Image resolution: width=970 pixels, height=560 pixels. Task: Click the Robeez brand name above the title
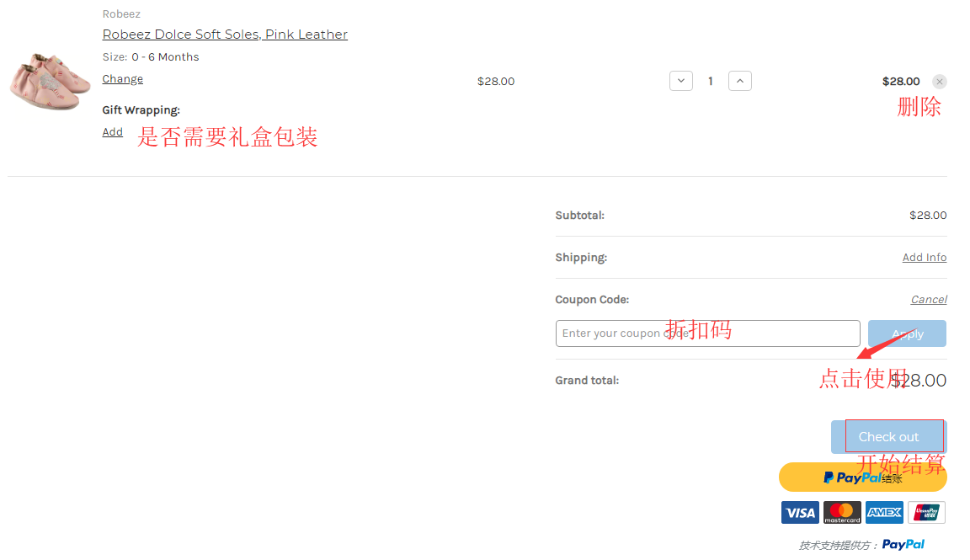pos(121,13)
